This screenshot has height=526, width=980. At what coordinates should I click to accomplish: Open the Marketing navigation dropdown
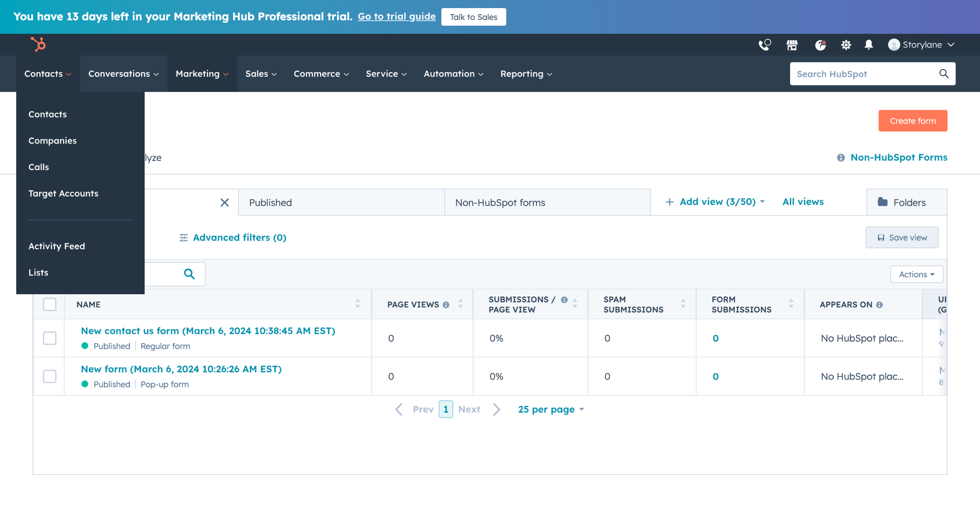(202, 74)
